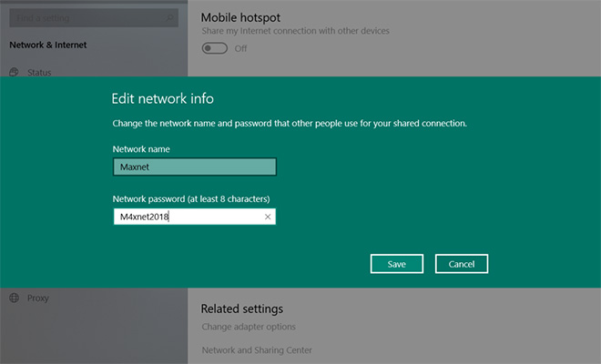
Task: Clear the network password with the X icon
Action: point(268,217)
